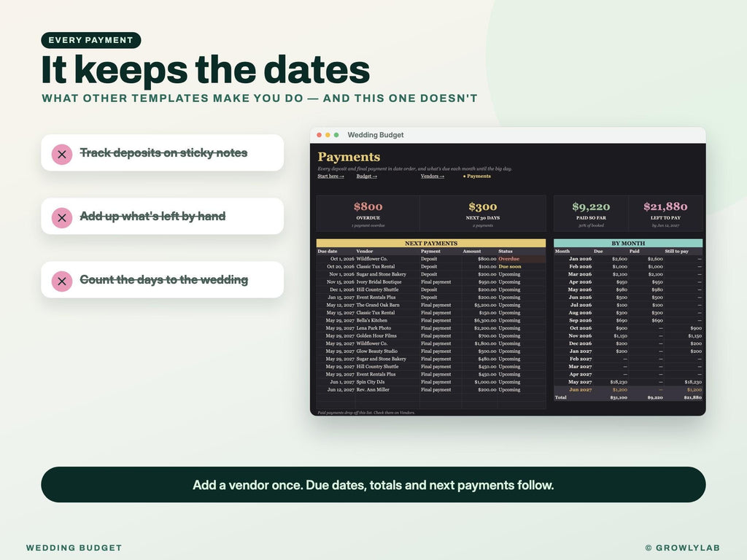This screenshot has height=560, width=747.
Task: Select the "Overdue" status in the Oct 1, 2026 row
Action: pyautogui.click(x=508, y=259)
